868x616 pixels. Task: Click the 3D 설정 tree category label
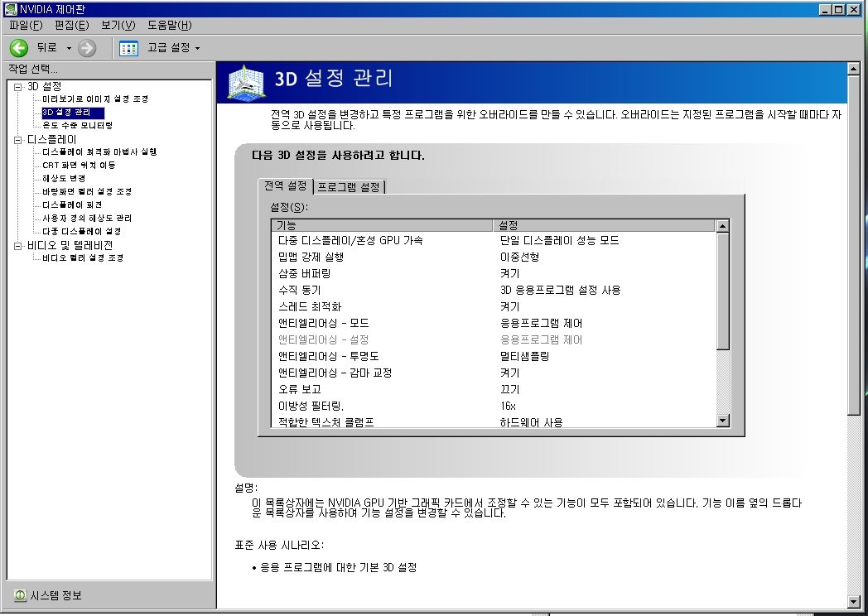pos(44,86)
